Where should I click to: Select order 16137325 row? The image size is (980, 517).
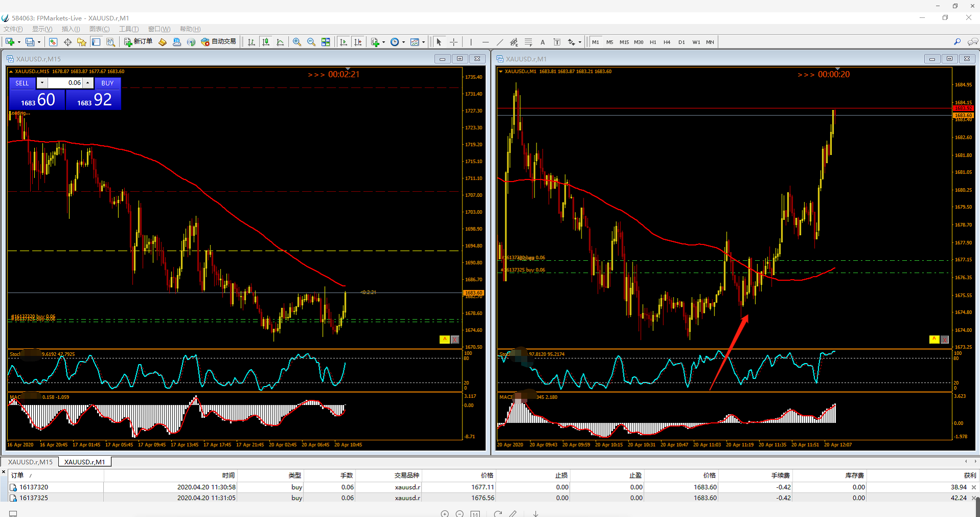point(493,498)
